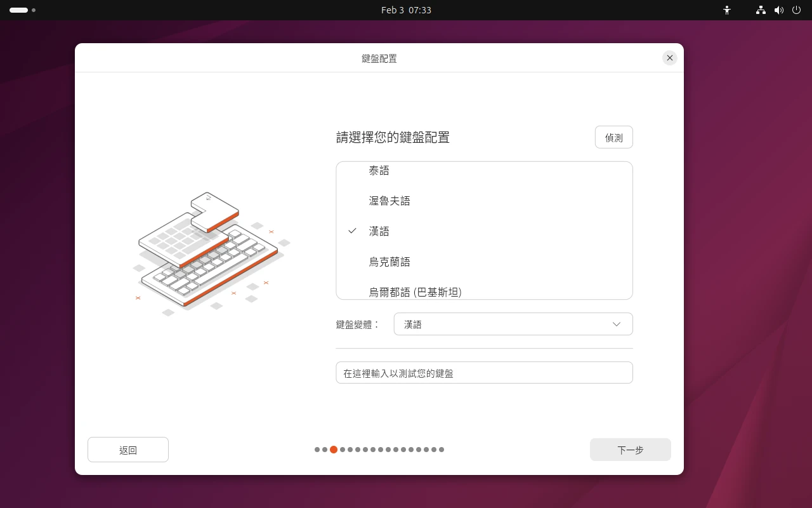Select 泰語 keyboard layout
This screenshot has width=812, height=508.
(x=379, y=171)
